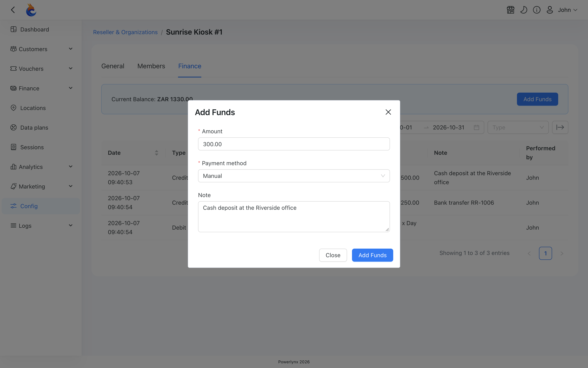Click the Data plans gauge icon
This screenshot has height=368, width=588.
click(x=13, y=128)
